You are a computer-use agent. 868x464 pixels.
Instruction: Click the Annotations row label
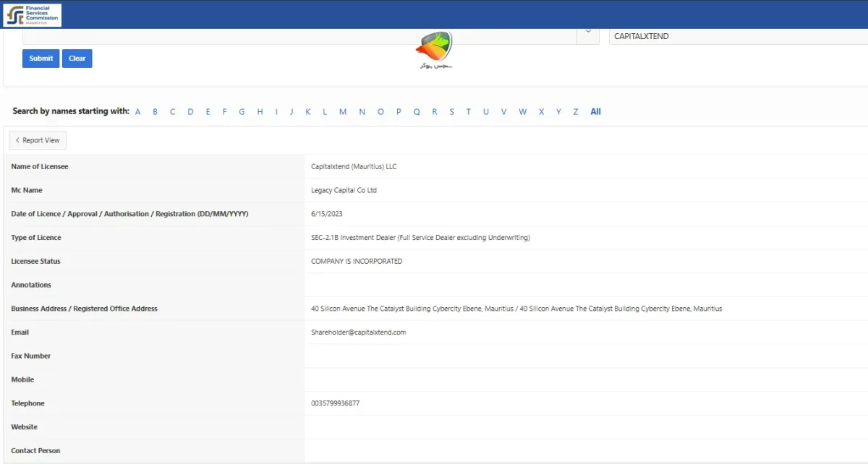(31, 285)
